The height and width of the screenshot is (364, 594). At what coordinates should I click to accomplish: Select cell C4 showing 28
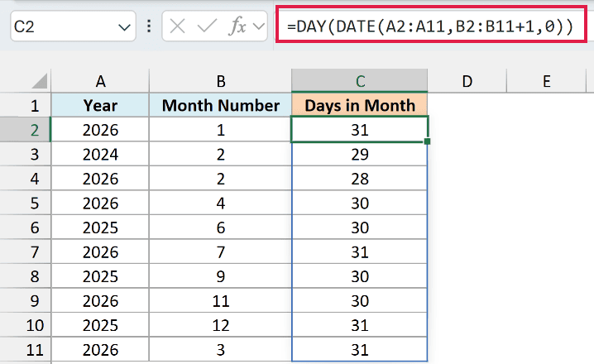click(360, 179)
